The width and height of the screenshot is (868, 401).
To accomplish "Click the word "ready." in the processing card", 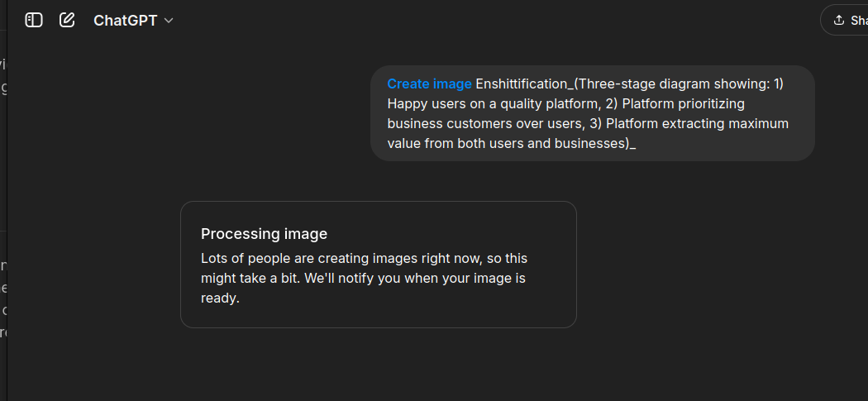I will (221, 298).
